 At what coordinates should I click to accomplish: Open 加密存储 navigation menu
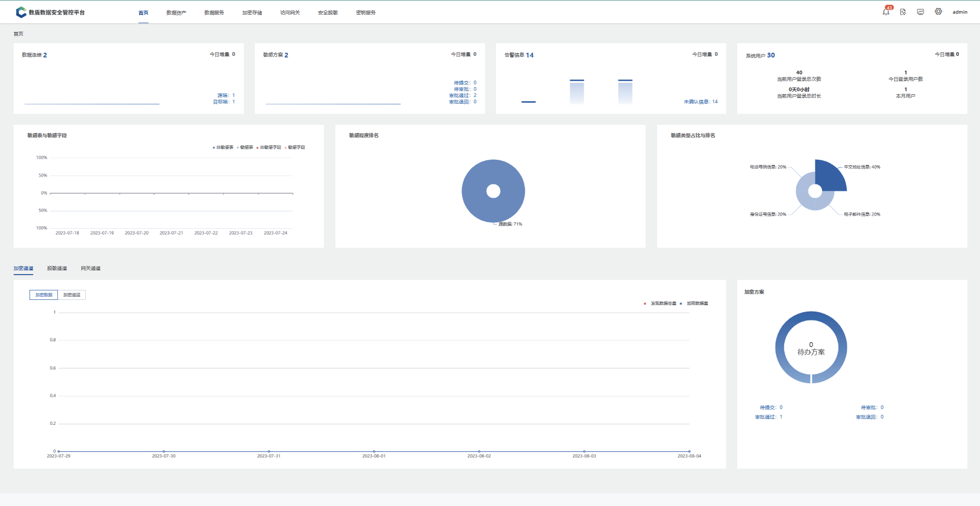point(252,13)
